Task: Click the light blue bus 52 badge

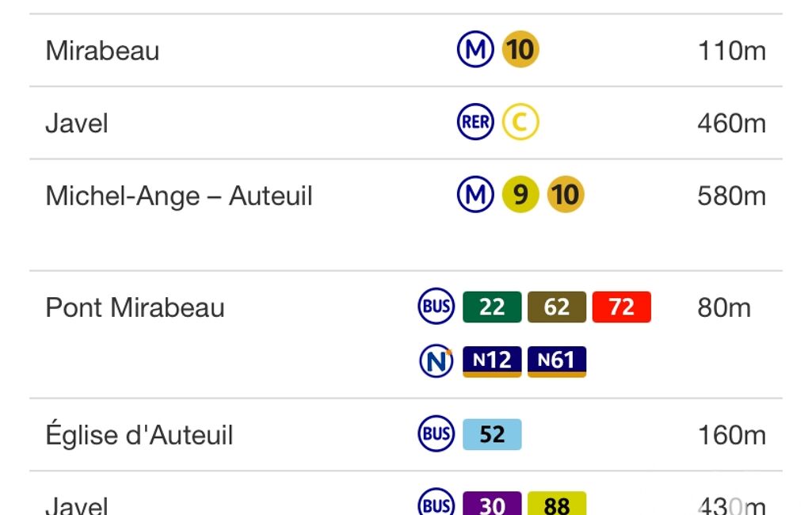Action: [x=492, y=434]
